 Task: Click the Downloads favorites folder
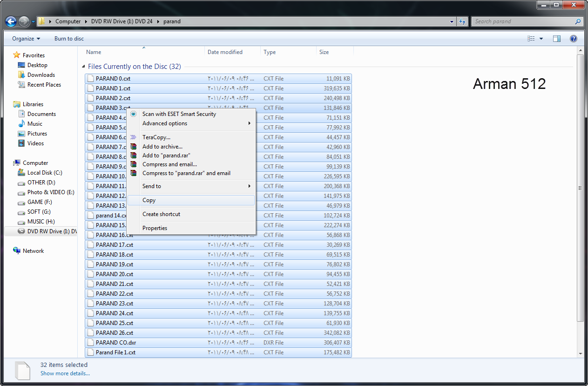(x=41, y=75)
